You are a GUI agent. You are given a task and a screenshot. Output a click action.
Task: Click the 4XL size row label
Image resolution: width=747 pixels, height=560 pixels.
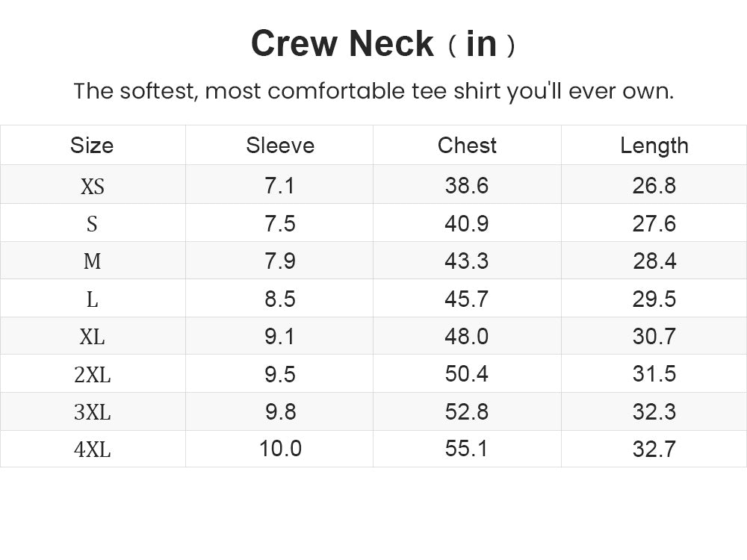(93, 449)
